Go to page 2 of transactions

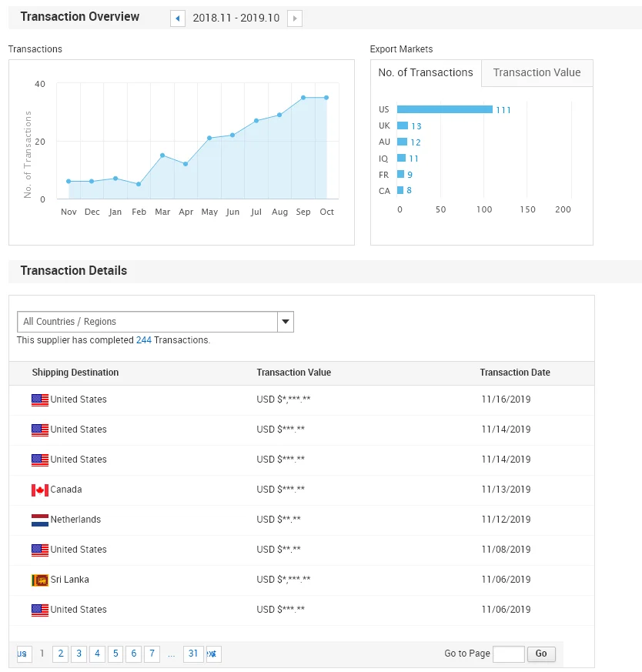60,654
